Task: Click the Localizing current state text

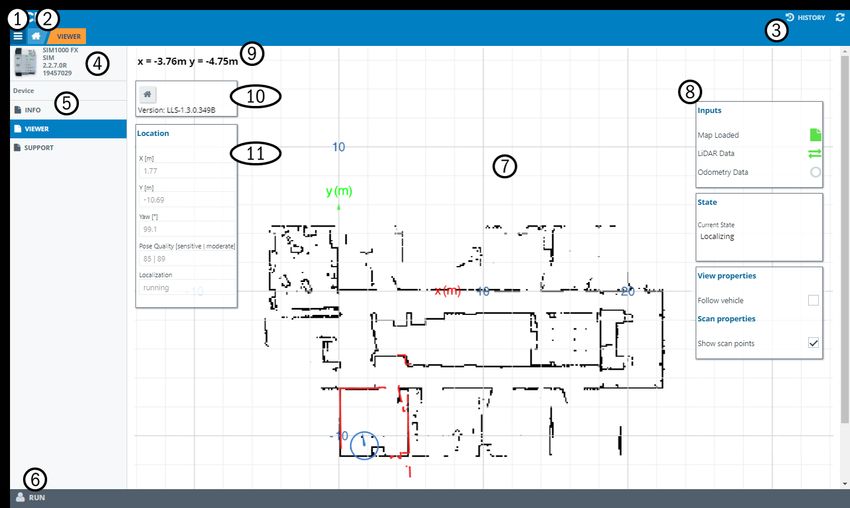Action: pyautogui.click(x=717, y=236)
